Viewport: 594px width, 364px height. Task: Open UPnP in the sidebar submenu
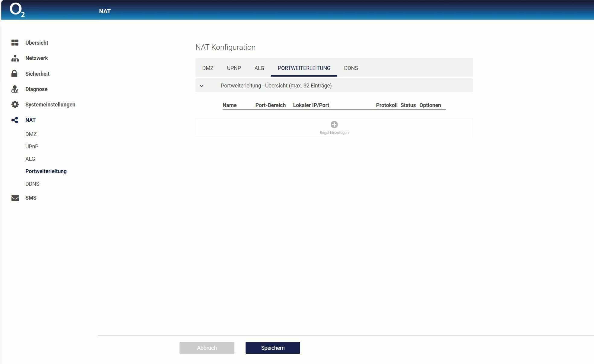(x=32, y=147)
